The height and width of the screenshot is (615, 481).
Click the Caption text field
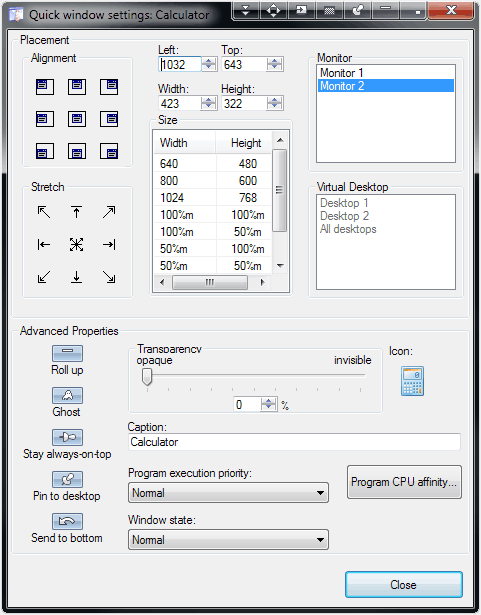295,442
